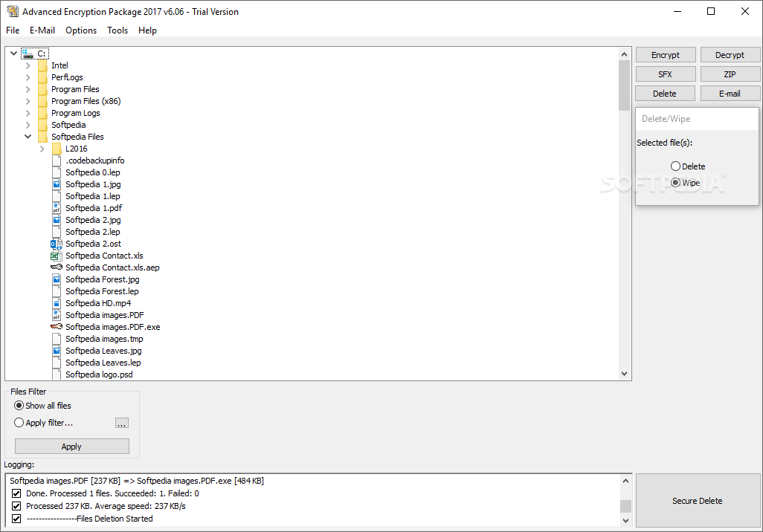Click logging panel scrollbar up arrow
The width and height of the screenshot is (763, 532).
(x=625, y=481)
